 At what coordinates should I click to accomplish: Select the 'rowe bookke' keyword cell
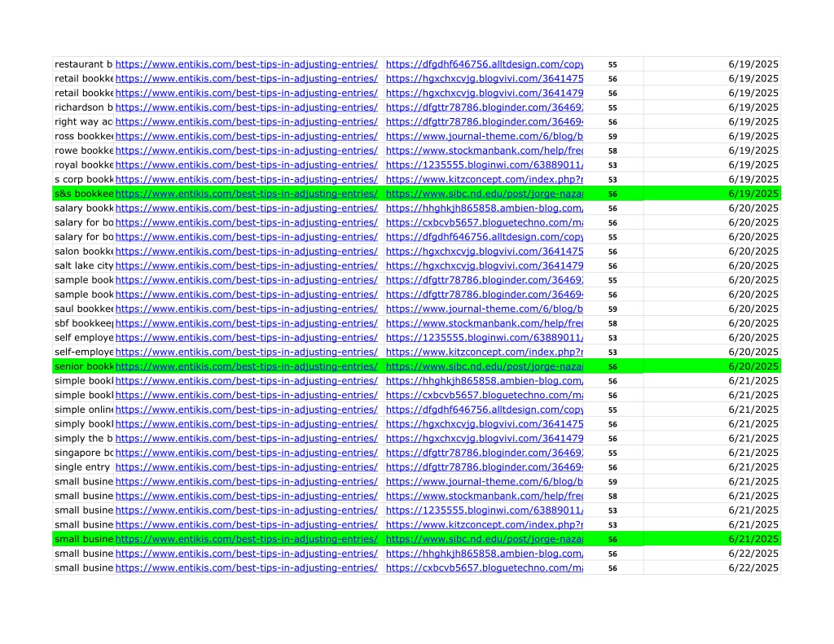coord(84,151)
